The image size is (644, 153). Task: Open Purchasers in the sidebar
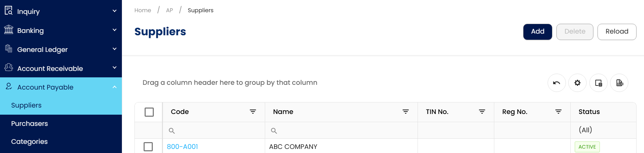pos(30,123)
